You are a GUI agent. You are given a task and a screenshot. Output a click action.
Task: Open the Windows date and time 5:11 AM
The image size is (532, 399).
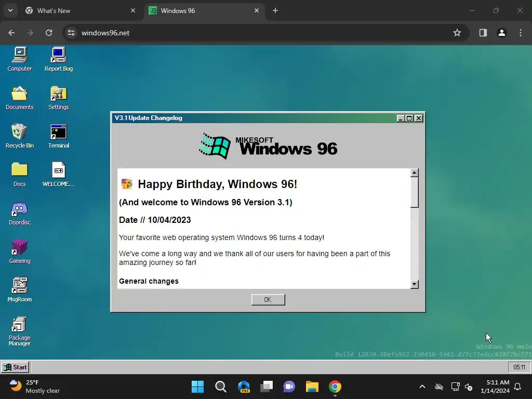click(x=495, y=387)
